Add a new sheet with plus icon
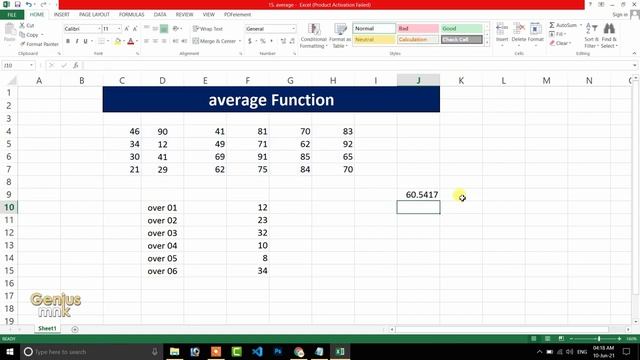640x360 pixels. [x=75, y=329]
